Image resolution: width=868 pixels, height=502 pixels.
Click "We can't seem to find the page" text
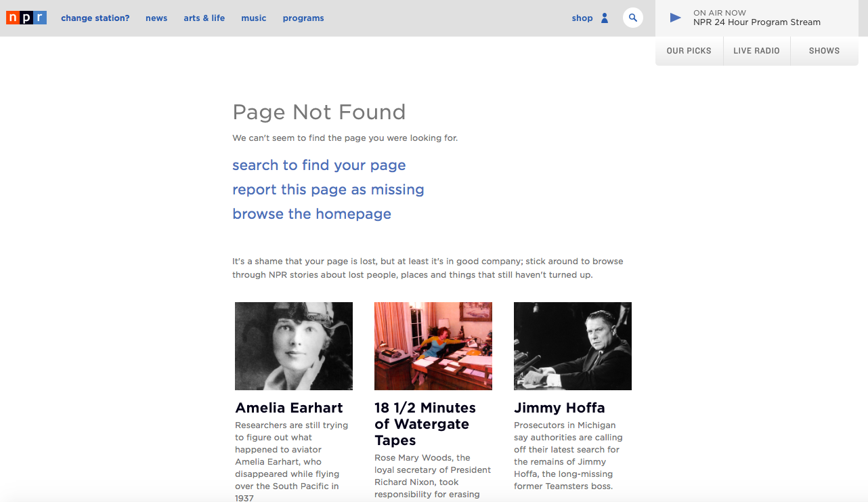345,138
